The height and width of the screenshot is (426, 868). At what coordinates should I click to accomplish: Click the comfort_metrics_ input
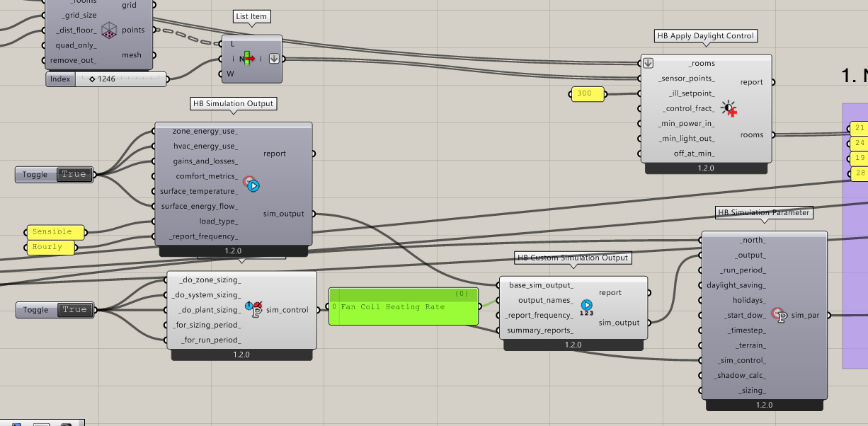206,176
